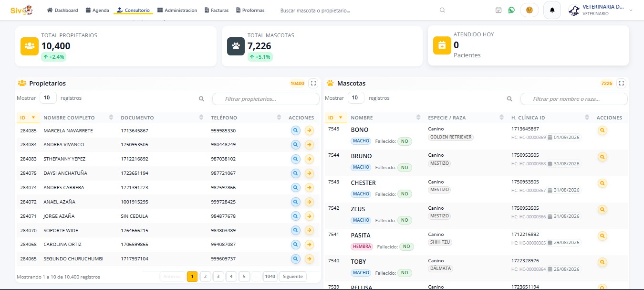Click the Sivet logo
Screen dimensions: 644x290
tap(21, 10)
